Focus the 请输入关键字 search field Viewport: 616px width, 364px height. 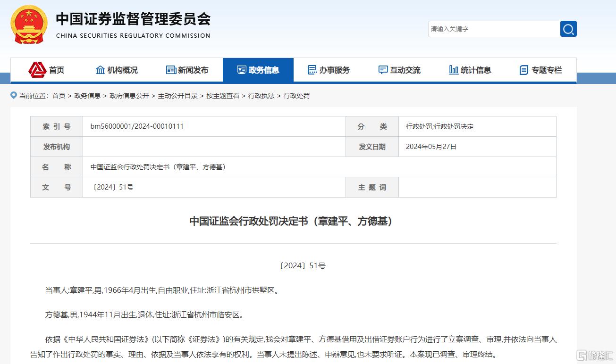tap(494, 29)
